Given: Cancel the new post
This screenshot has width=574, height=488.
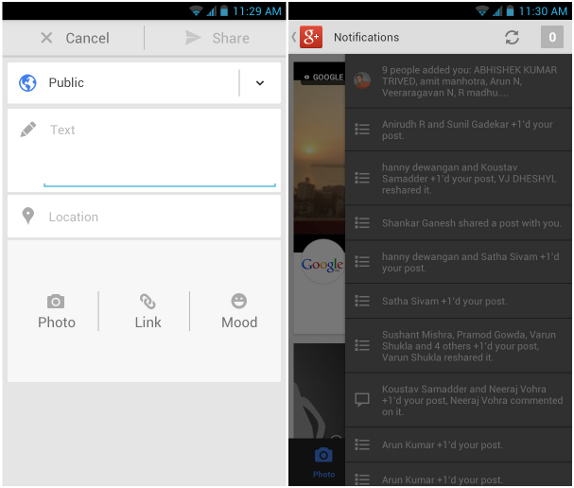Looking at the screenshot, I should click(x=75, y=38).
